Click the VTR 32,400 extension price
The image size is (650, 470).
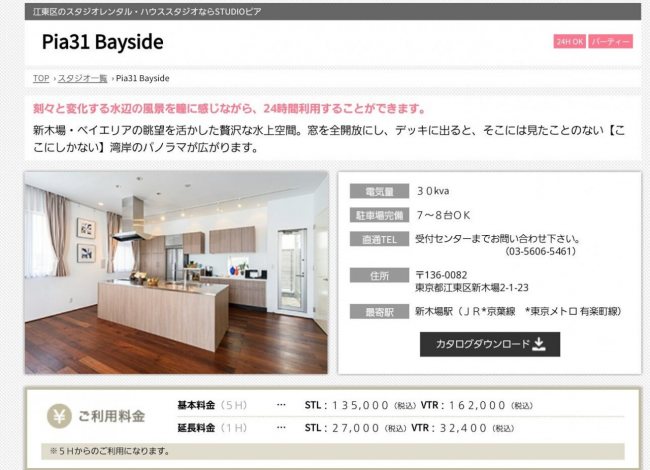pyautogui.click(x=463, y=428)
